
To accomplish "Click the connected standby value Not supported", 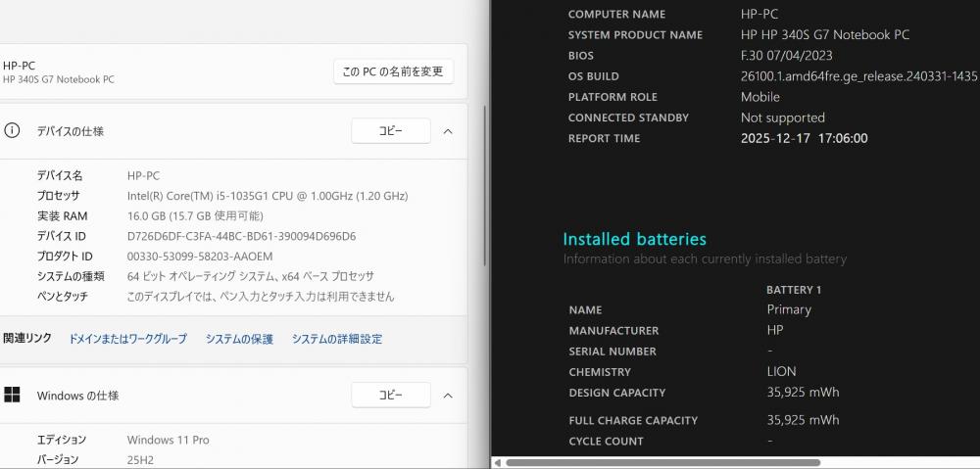I will 782,117.
